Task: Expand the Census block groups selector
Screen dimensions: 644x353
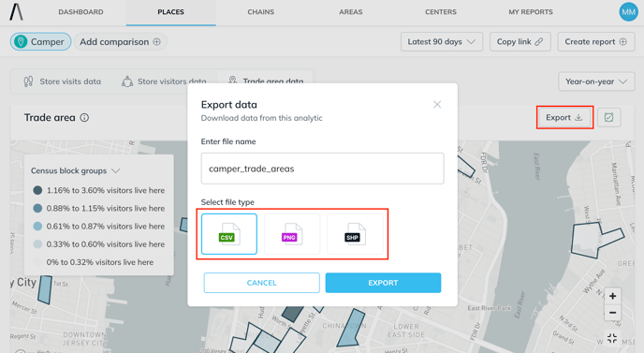Action: click(75, 170)
